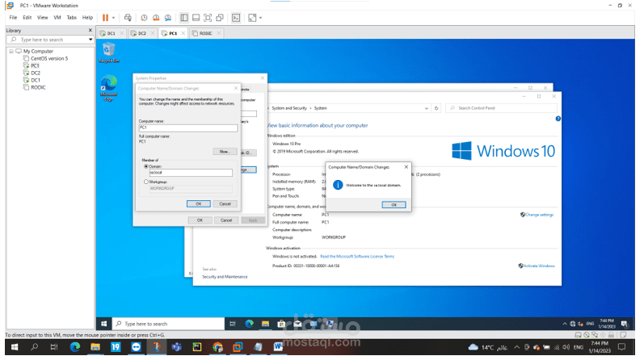Open the View menu

pos(42,18)
